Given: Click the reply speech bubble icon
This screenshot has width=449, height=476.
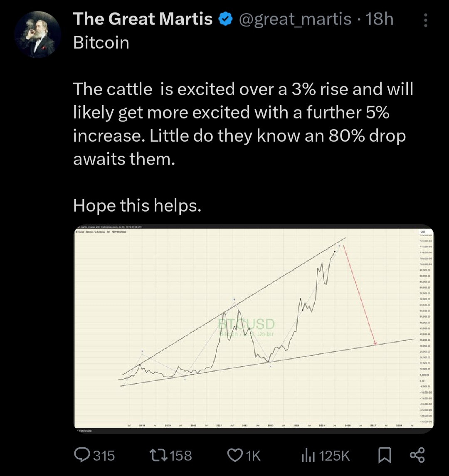Looking at the screenshot, I should tap(82, 455).
